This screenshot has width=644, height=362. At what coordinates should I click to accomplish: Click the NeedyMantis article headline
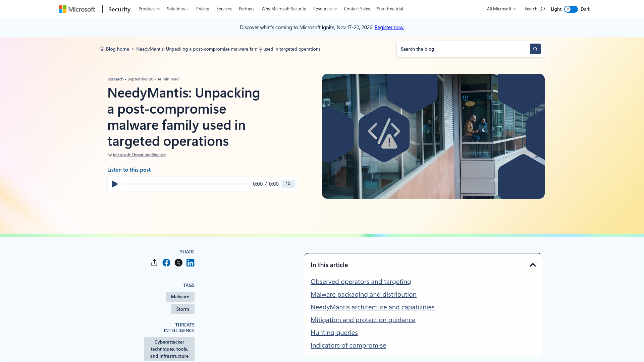point(184,117)
